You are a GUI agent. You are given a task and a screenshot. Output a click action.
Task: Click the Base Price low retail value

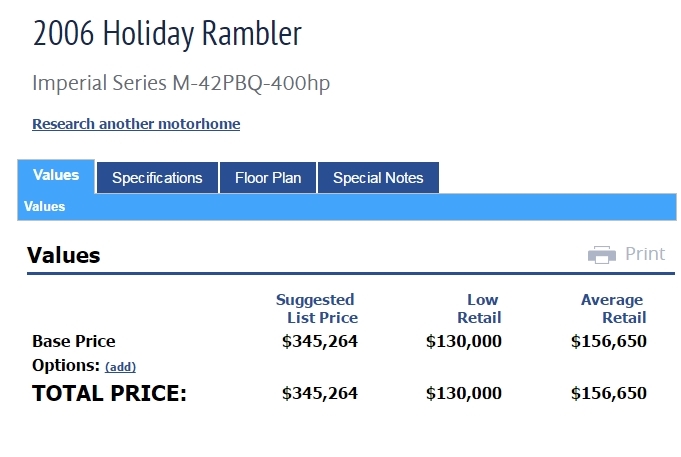coord(464,341)
